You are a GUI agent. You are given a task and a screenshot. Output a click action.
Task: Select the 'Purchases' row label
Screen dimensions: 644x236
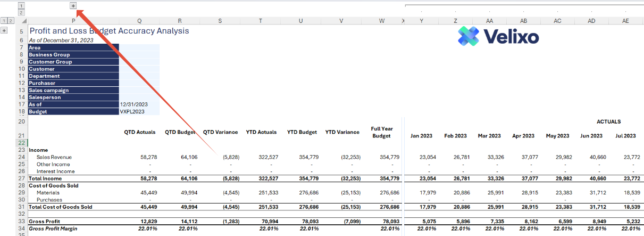click(48, 200)
